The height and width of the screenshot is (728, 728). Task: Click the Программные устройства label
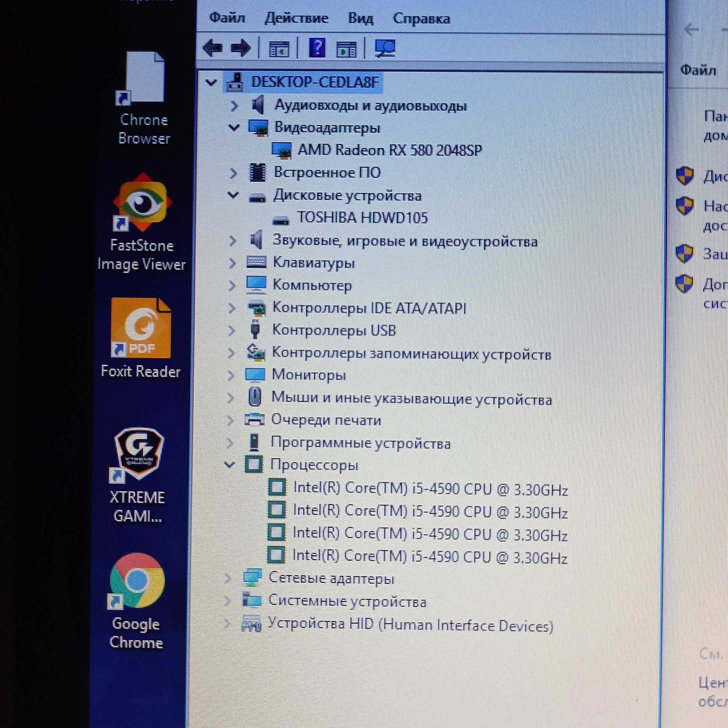click(x=361, y=443)
